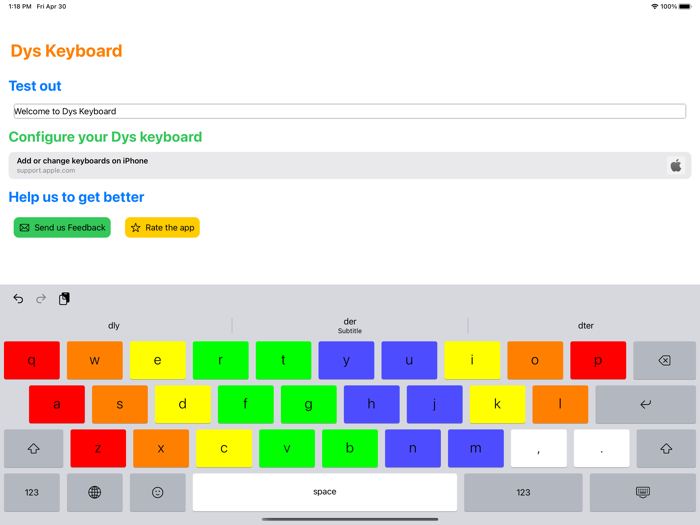Tap the 1:18 PM clock
This screenshot has height=525, width=700.
(x=20, y=6)
